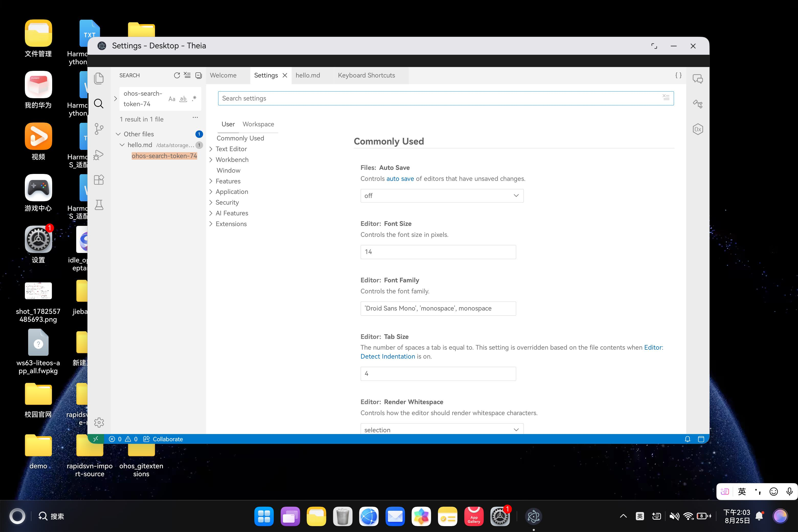Select the User settings scope tab
Image resolution: width=798 pixels, height=532 pixels.
click(228, 124)
